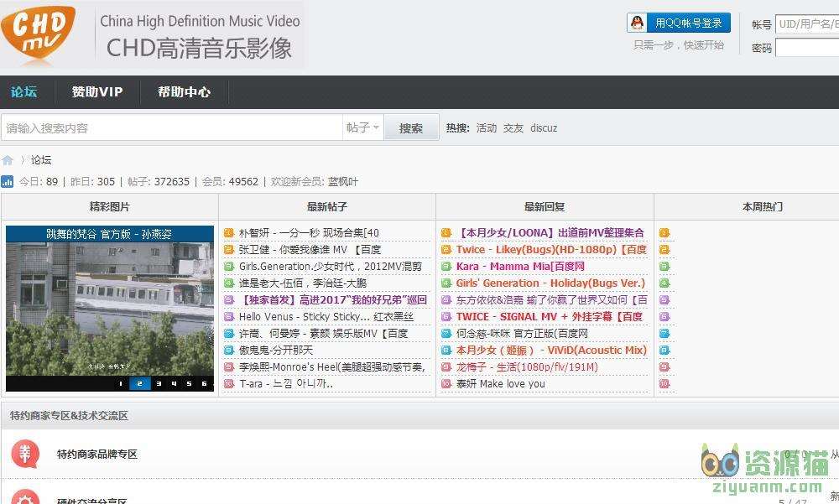Click the number 10 badge beside 泰妍 Make love you
The height and width of the screenshot is (504, 839).
pos(446,383)
